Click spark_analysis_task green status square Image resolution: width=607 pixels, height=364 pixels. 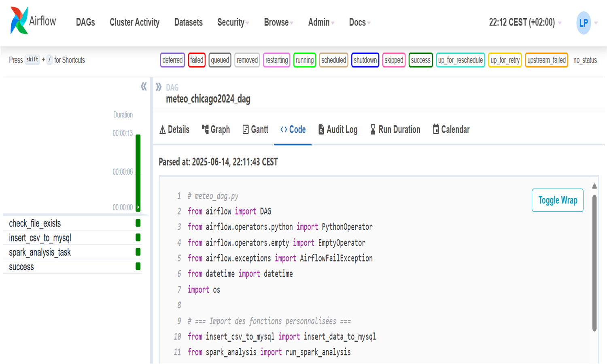[x=138, y=252]
